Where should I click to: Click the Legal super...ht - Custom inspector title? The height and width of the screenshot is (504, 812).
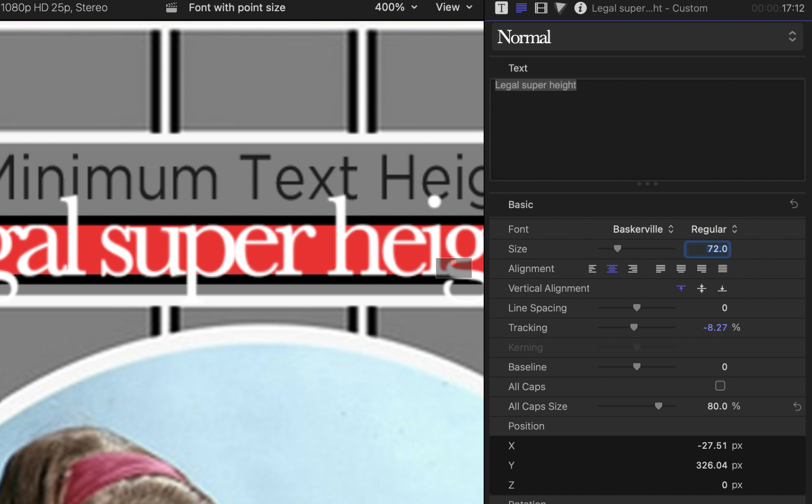point(649,8)
